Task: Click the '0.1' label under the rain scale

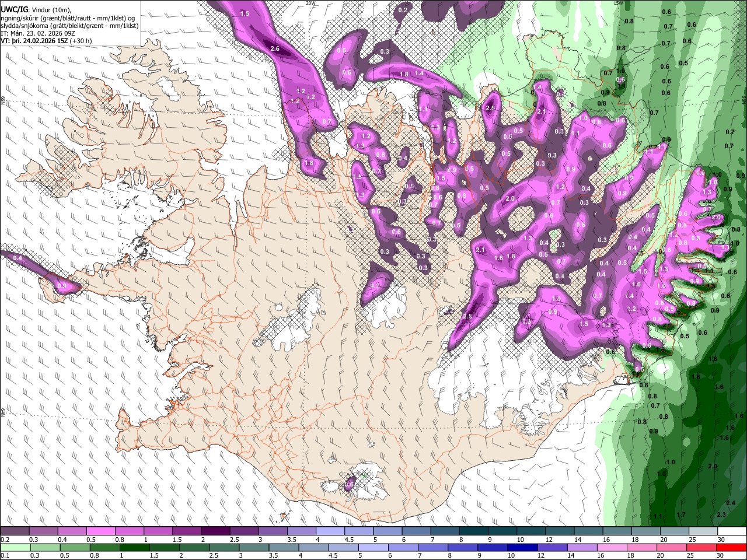Action: coord(4,555)
